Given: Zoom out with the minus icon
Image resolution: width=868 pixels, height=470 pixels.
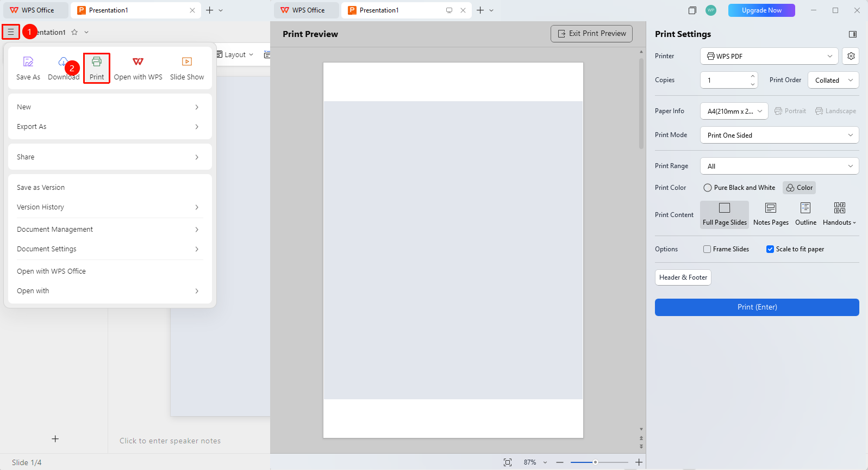Looking at the screenshot, I should [x=560, y=462].
